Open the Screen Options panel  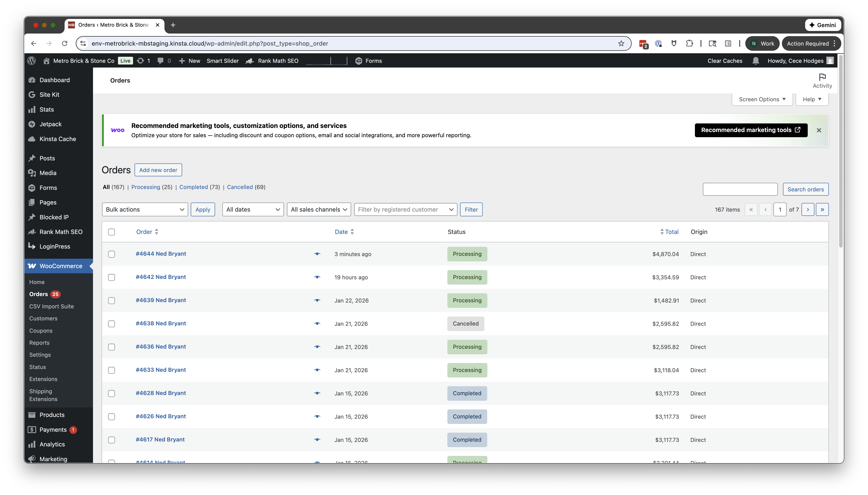(x=762, y=99)
